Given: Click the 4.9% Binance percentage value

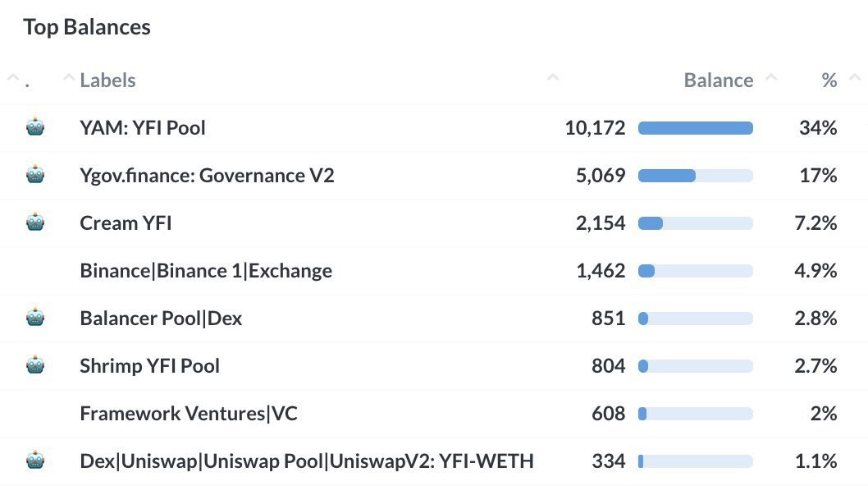Looking at the screenshot, I should tap(815, 271).
